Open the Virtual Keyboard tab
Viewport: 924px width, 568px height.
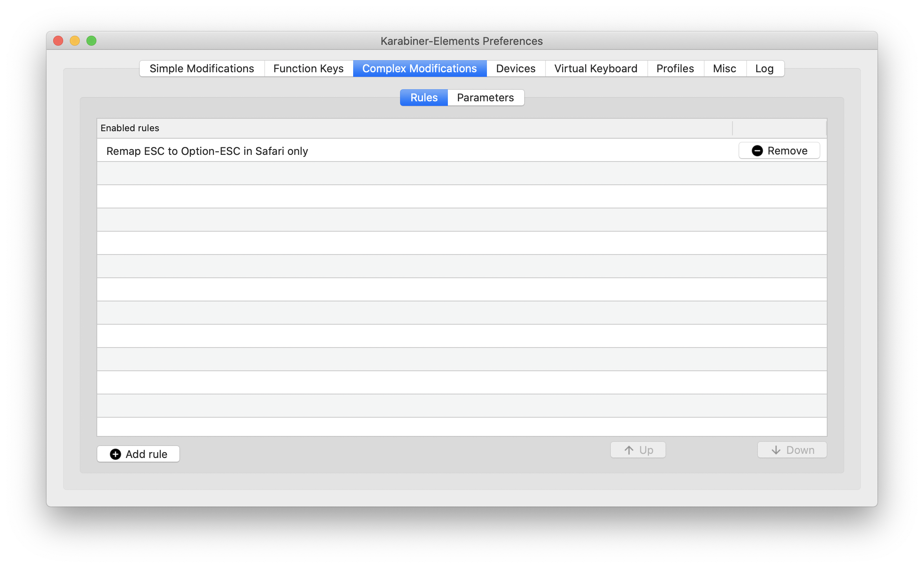coord(595,68)
